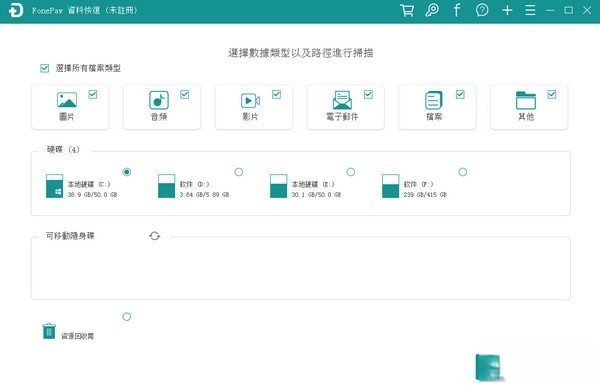Click the 影片 video camera icon
This screenshot has width=600, height=392.
[x=250, y=101]
